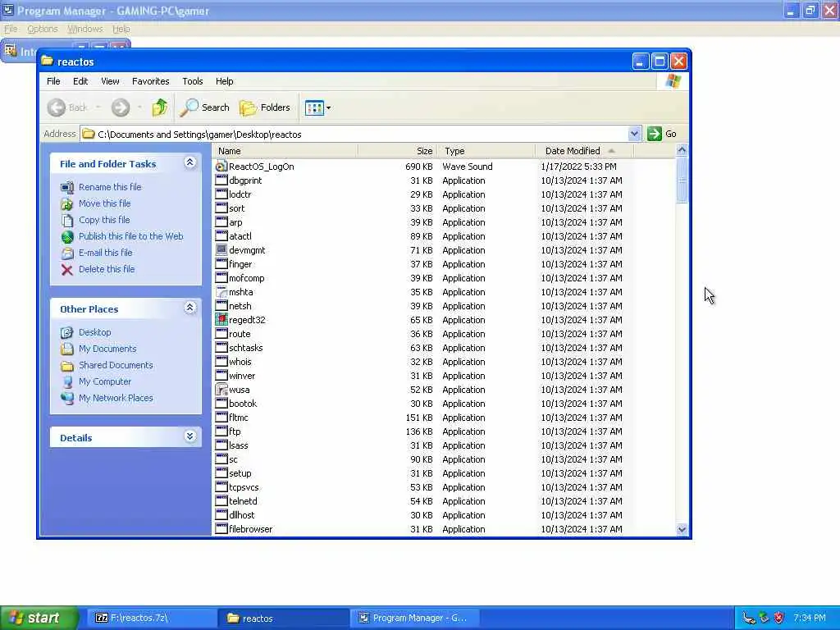The height and width of the screenshot is (630, 840).
Task: Select the filebrowser file icon
Action: click(221, 529)
